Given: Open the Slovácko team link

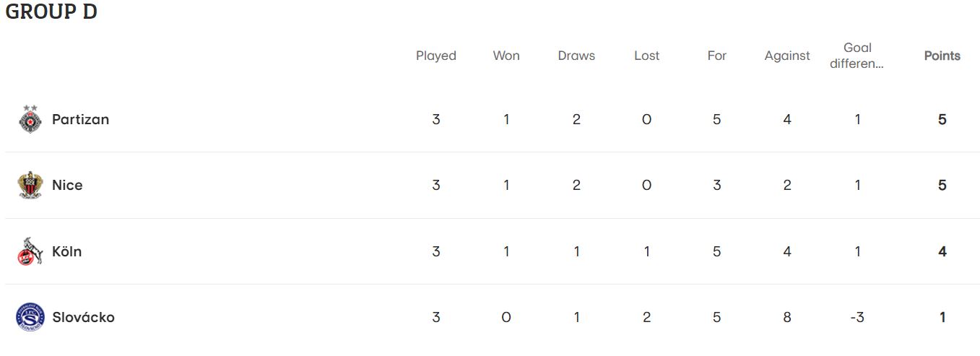Looking at the screenshot, I should point(83,317).
